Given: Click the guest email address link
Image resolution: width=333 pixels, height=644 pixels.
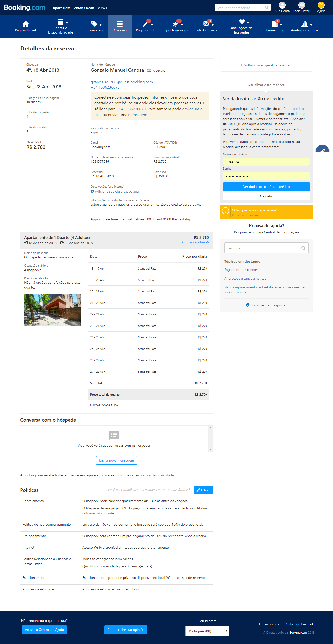Looking at the screenshot, I should [122, 82].
